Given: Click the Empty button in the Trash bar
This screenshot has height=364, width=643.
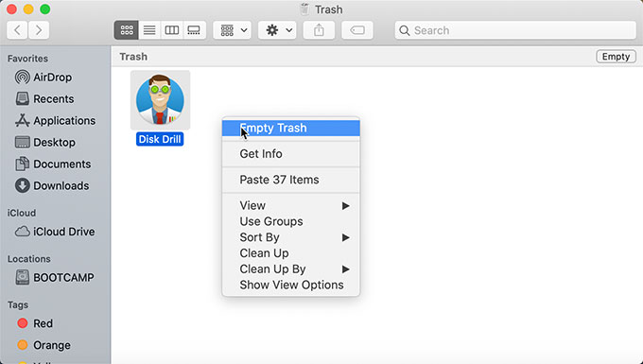Looking at the screenshot, I should pyautogui.click(x=616, y=57).
